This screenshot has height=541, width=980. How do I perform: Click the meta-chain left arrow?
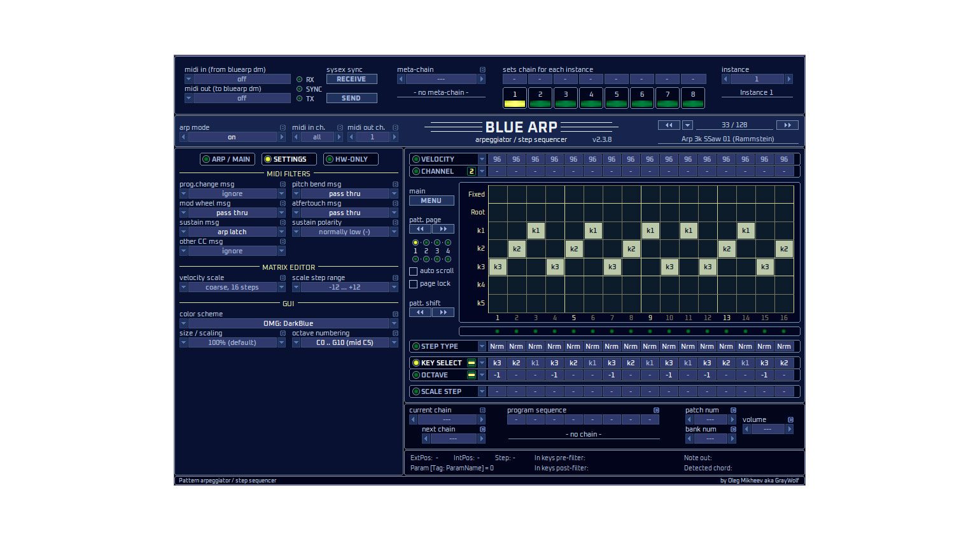[x=400, y=78]
